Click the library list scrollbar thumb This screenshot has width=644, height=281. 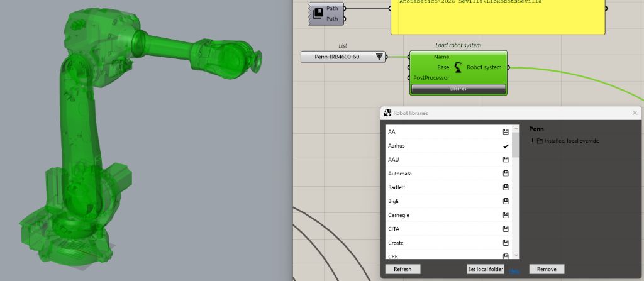click(516, 145)
